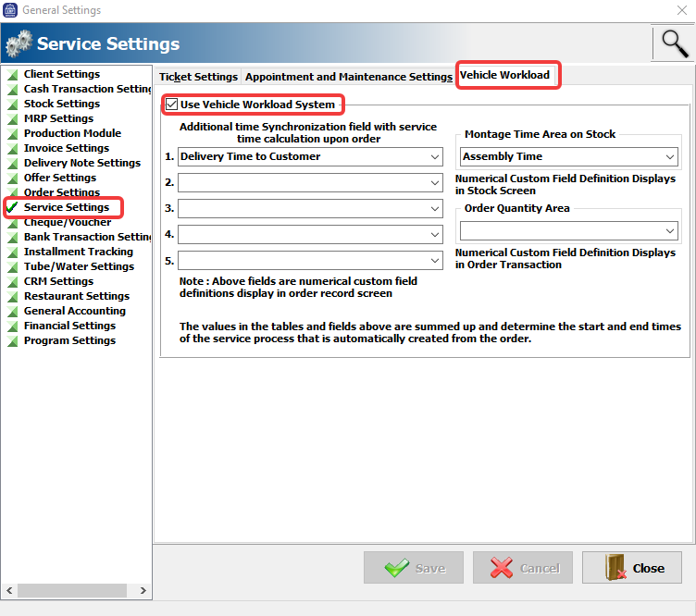
Task: Click the Cancel button
Action: (523, 568)
